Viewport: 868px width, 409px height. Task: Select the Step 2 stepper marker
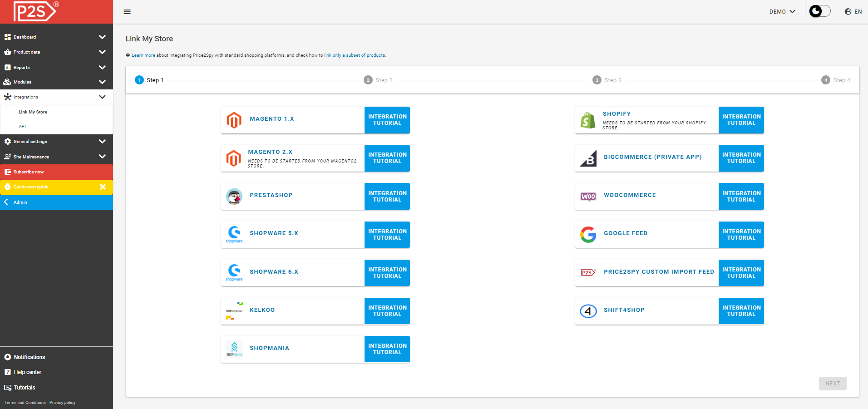point(368,80)
